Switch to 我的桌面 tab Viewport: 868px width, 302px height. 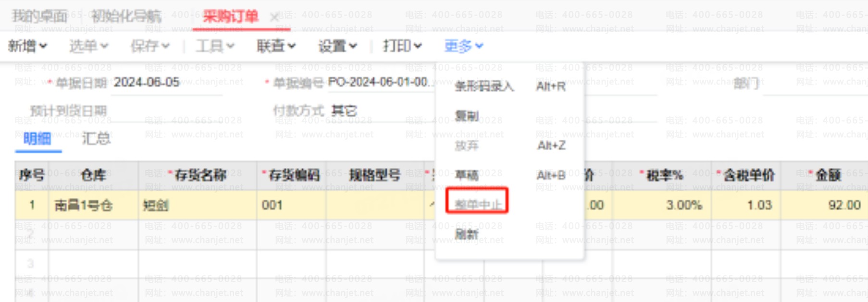pos(39,16)
